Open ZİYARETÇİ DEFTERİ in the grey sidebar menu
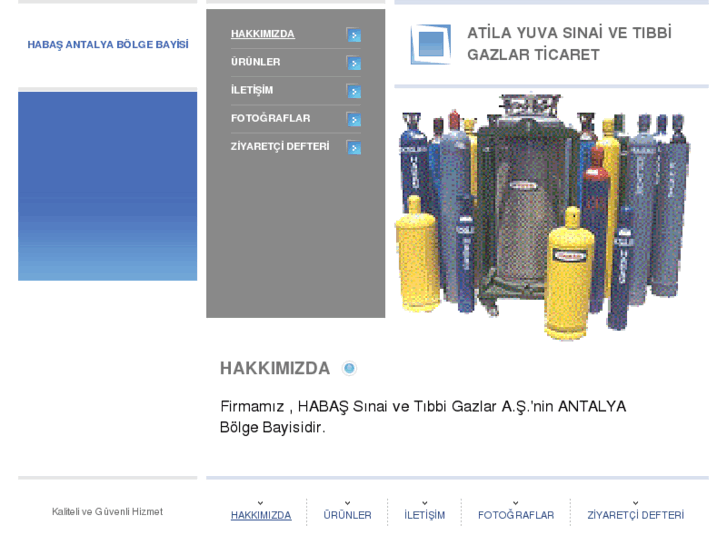The image size is (727, 545). click(x=280, y=147)
